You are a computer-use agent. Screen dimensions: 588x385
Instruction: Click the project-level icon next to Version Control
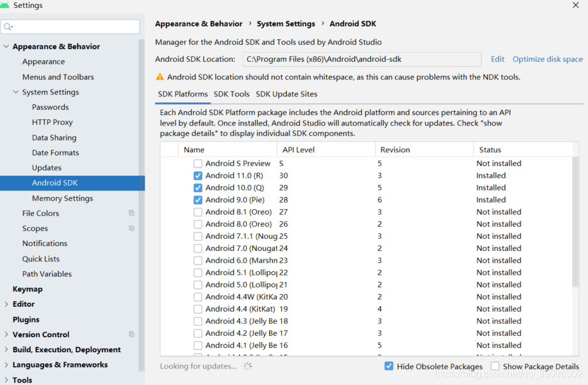pyautogui.click(x=131, y=334)
